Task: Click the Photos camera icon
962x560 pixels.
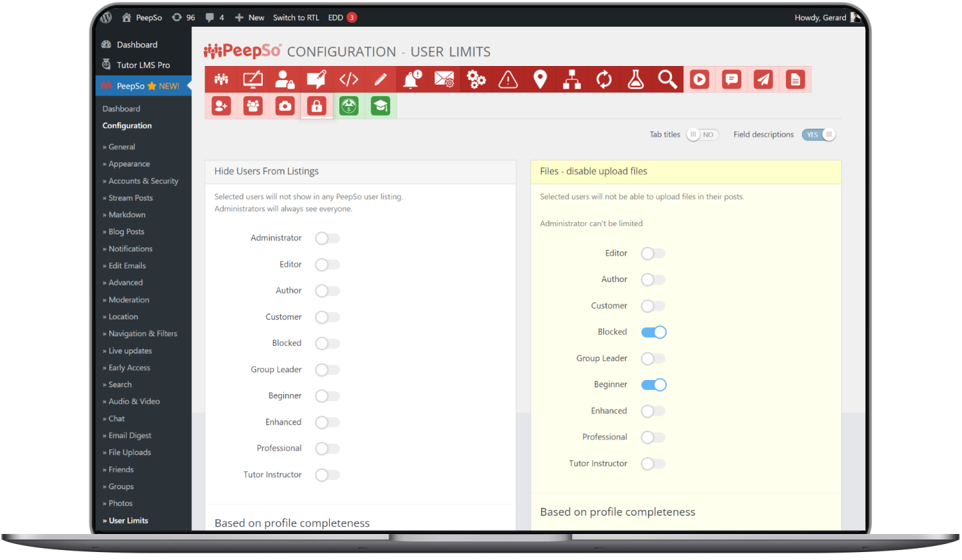Action: point(285,106)
